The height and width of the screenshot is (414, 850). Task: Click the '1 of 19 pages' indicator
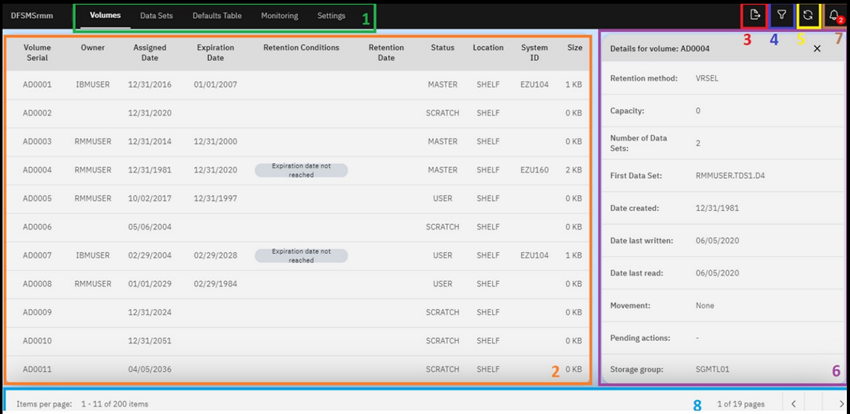click(740, 404)
